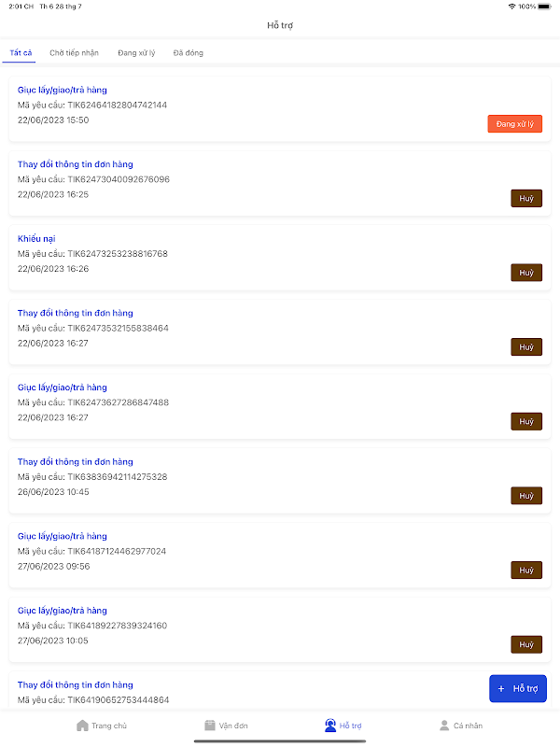Image resolution: width=560 pixels, height=747 pixels.
Task: Open the Trang chủ home icon
Action: (82, 726)
